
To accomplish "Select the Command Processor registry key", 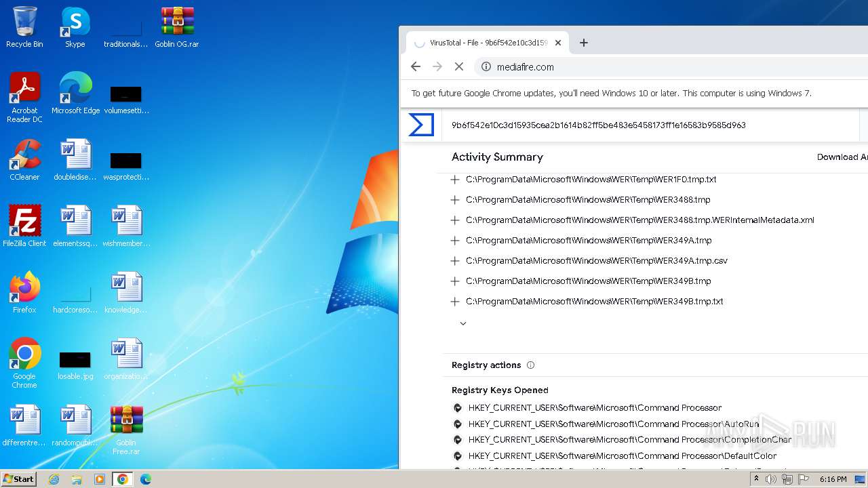I will tap(595, 408).
